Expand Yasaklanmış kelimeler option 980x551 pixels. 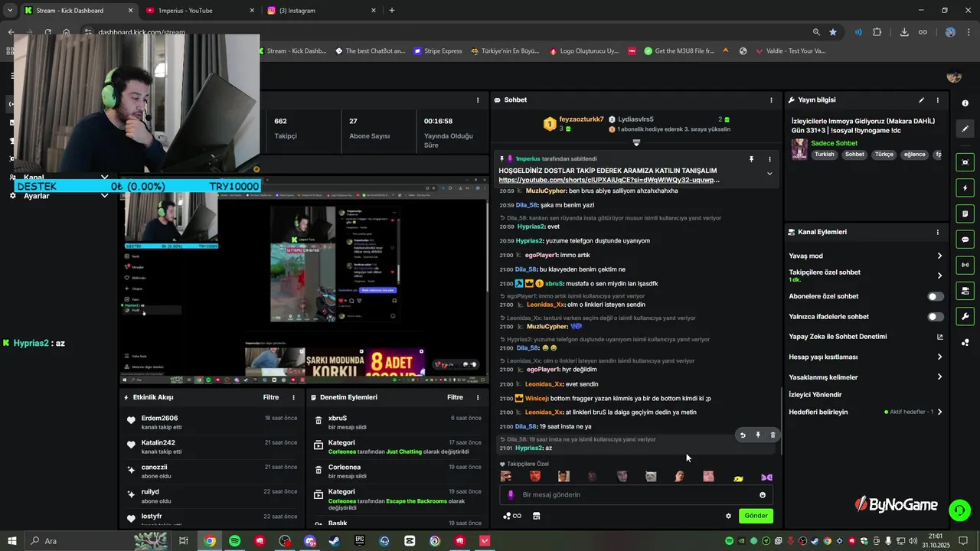point(939,377)
